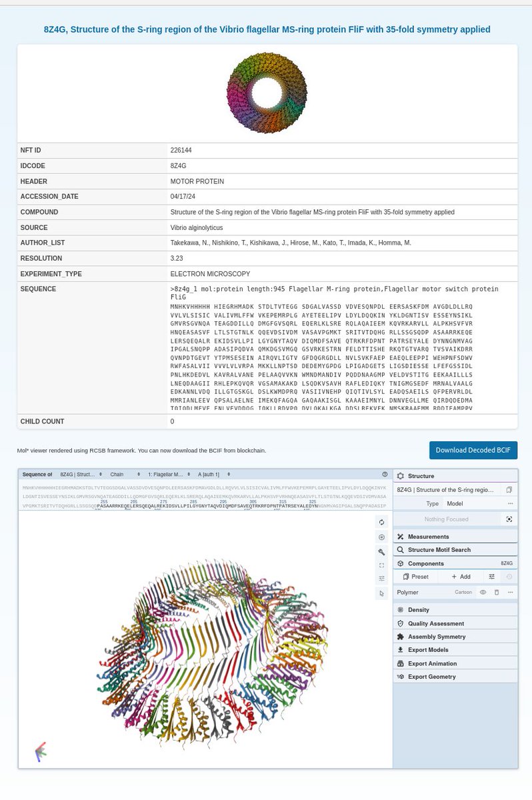Click the Cartoon representation label for Polymer

click(463, 592)
